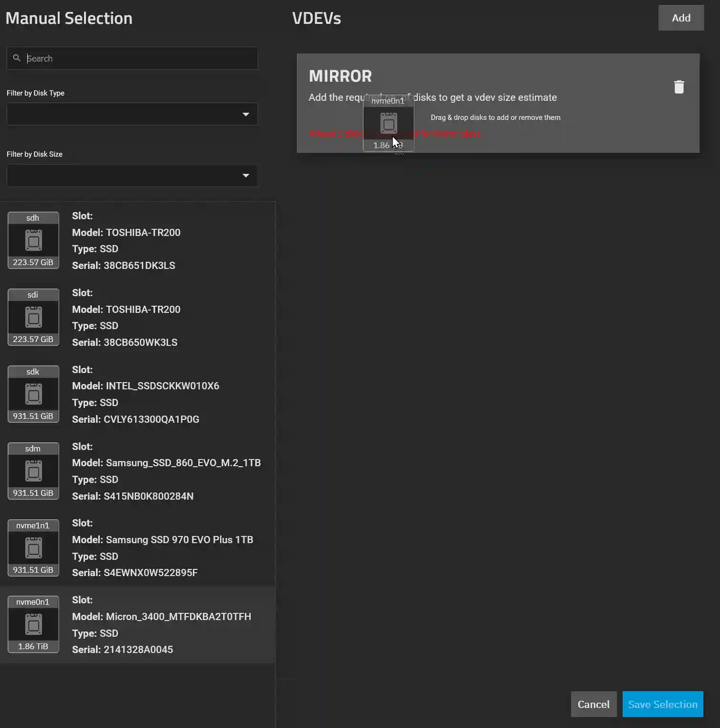The height and width of the screenshot is (728, 720).
Task: Click the nvme0n1 disk inside the MIRROR vdev
Action: pos(388,123)
